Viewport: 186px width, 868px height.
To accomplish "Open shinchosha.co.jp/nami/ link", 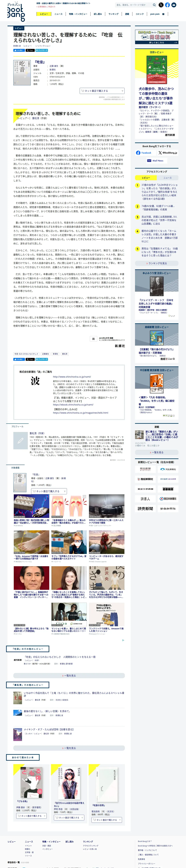I will click(x=72, y=377).
